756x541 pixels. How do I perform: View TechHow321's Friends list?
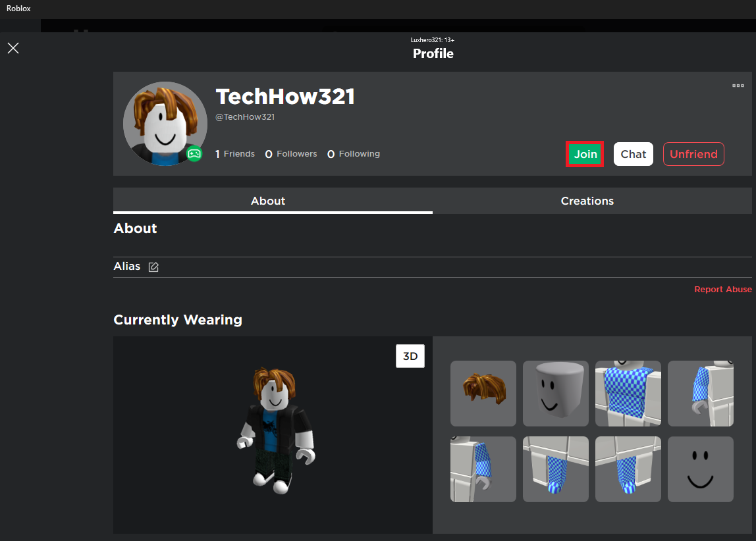[234, 153]
